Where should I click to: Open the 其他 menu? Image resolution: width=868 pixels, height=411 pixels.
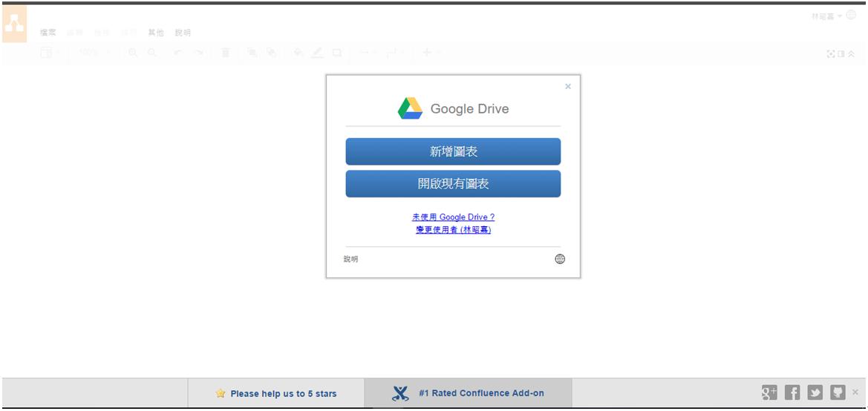pyautogui.click(x=156, y=33)
